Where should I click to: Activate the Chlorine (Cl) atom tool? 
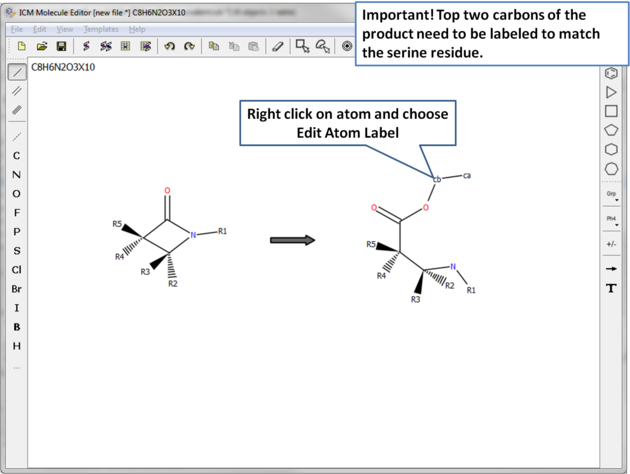pos(16,270)
